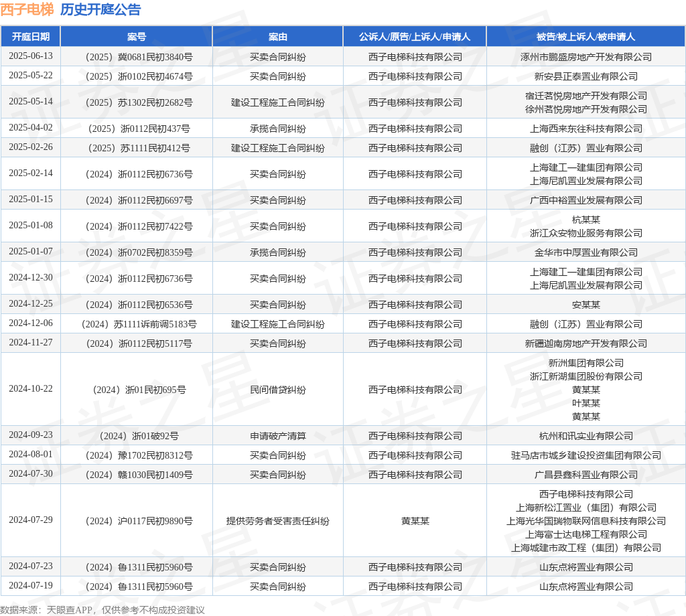Select case number (2024)豫1702民初8312号
The width and height of the screenshot is (686, 616).
137,455
